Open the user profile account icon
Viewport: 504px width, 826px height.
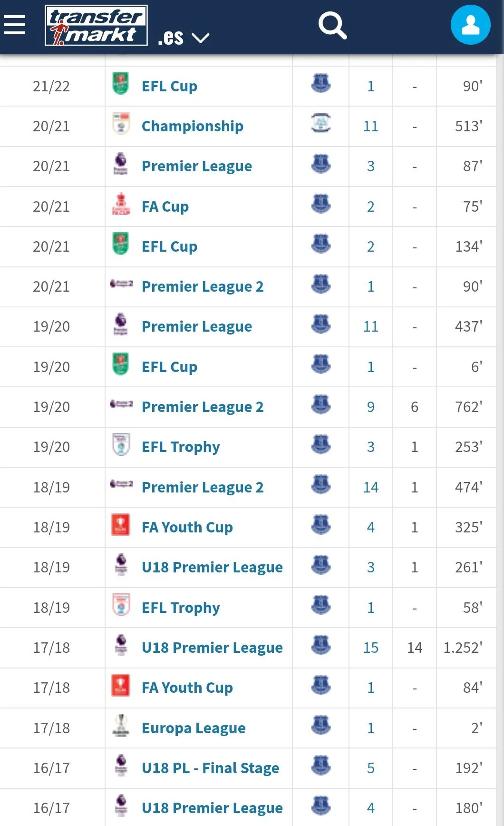point(470,25)
